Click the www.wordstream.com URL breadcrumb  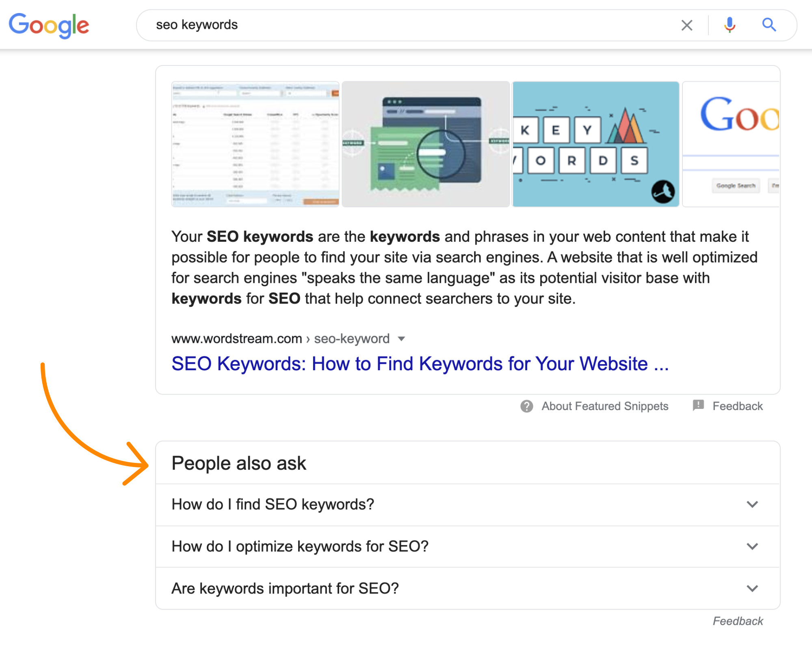[x=236, y=339]
